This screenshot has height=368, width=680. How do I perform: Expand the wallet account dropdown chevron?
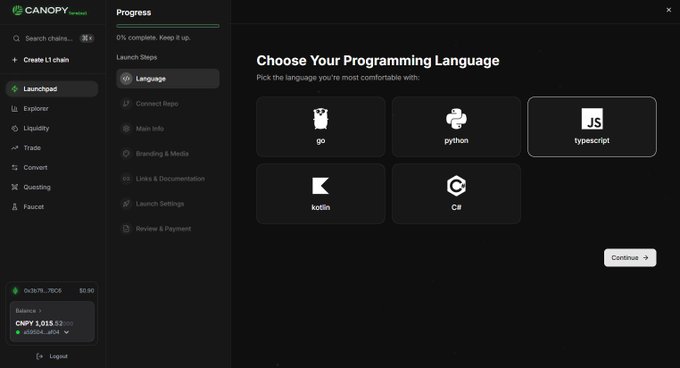[x=66, y=332]
